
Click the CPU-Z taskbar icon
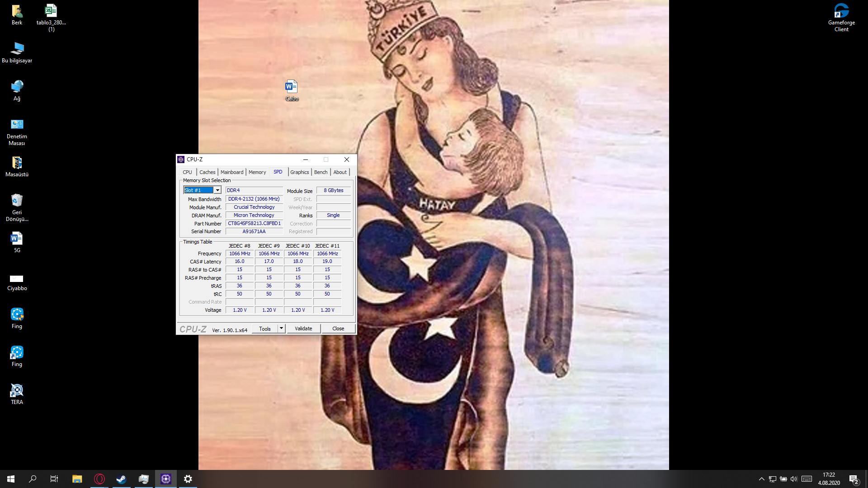pos(166,479)
